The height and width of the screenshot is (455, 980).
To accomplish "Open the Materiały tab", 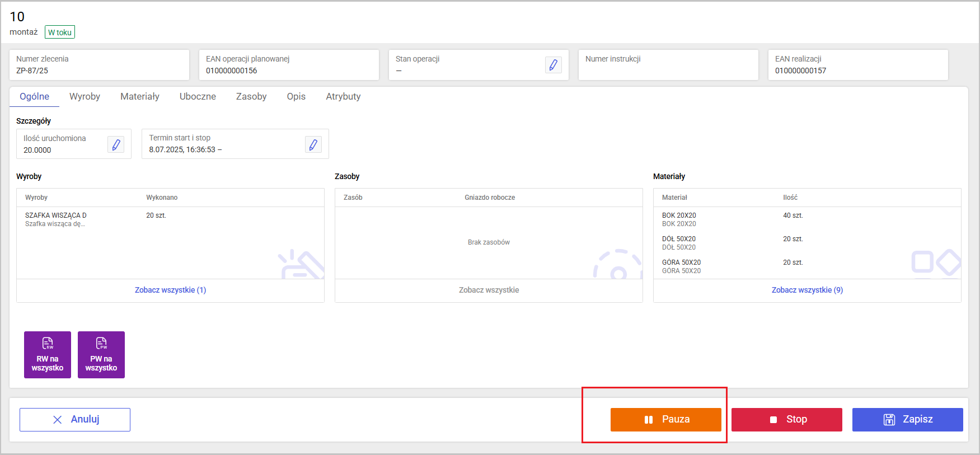I will (140, 96).
